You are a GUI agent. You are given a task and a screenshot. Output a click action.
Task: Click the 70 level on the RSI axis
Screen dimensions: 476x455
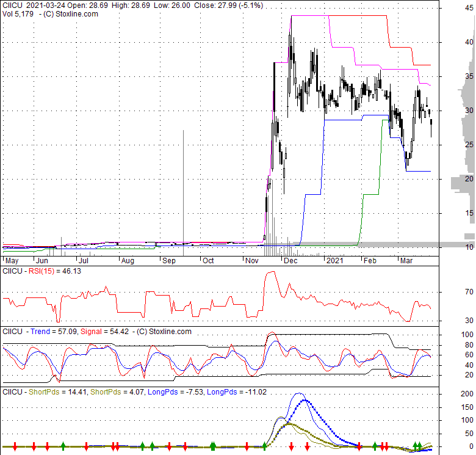(469, 292)
